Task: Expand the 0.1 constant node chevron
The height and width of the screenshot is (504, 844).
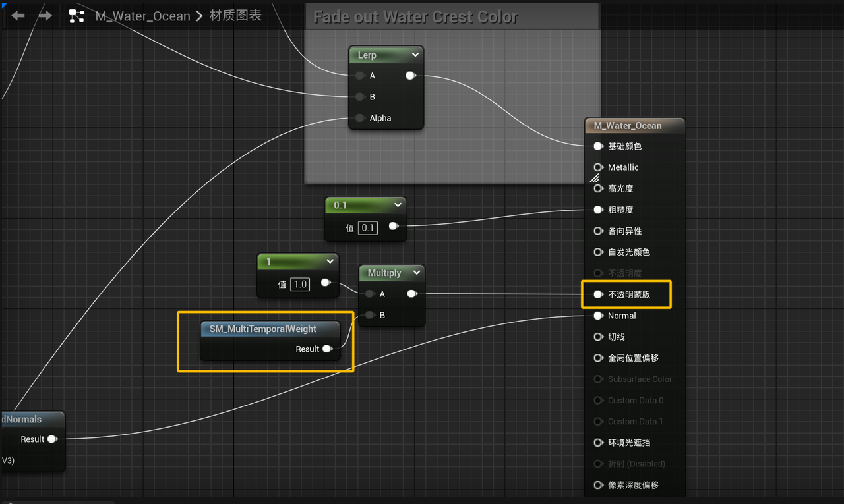Action: click(398, 205)
